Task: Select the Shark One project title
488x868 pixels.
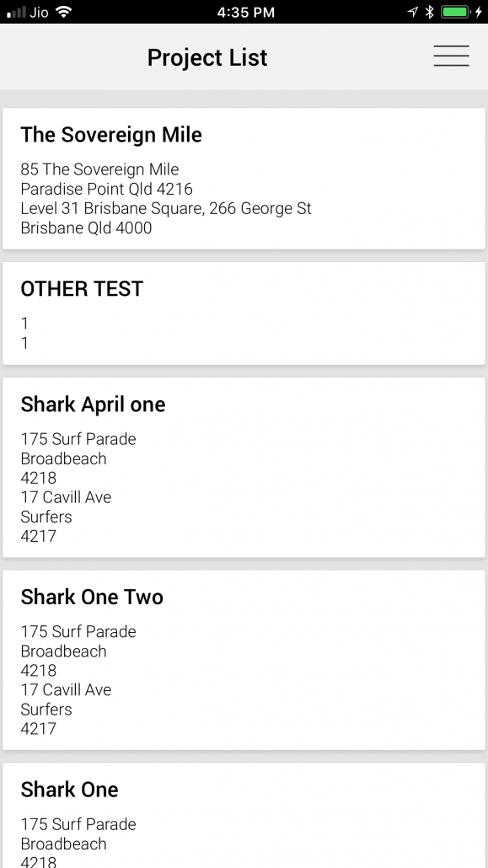Action: click(69, 790)
